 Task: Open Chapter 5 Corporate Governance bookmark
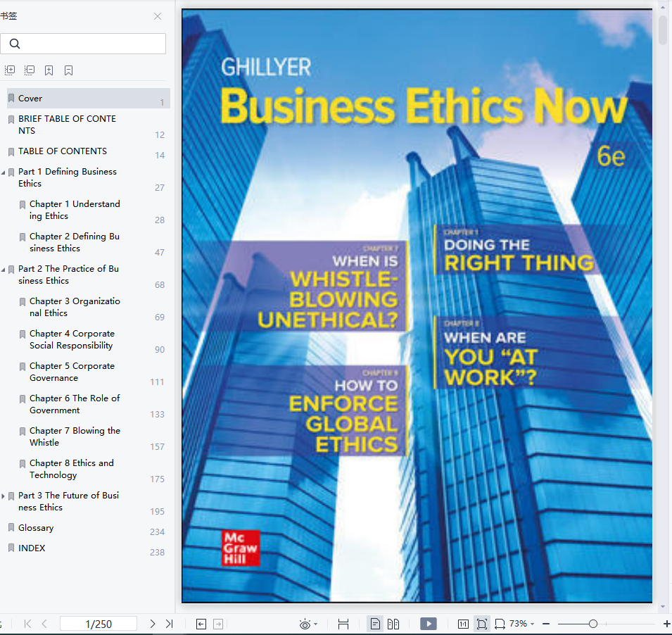(72, 372)
